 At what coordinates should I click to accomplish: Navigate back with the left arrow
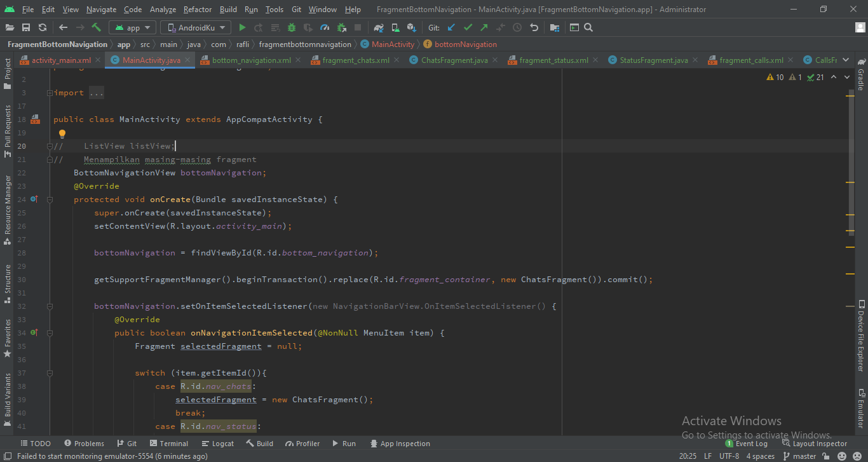63,27
